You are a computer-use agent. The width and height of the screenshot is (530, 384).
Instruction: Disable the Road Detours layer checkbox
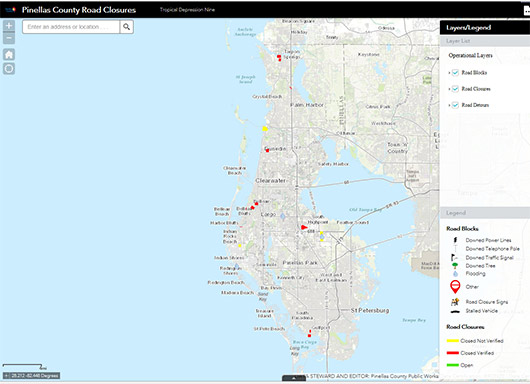pyautogui.click(x=455, y=105)
